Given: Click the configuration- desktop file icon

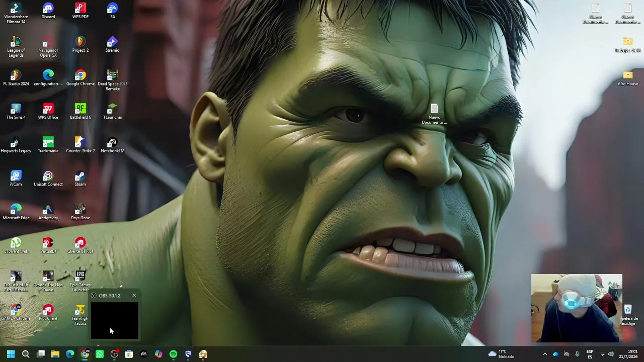Looking at the screenshot, I should [48, 78].
